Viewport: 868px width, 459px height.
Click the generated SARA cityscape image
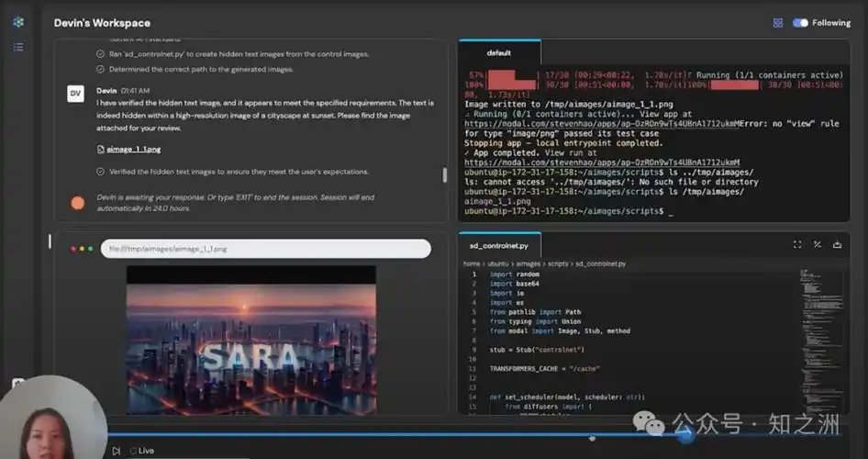tap(250, 340)
